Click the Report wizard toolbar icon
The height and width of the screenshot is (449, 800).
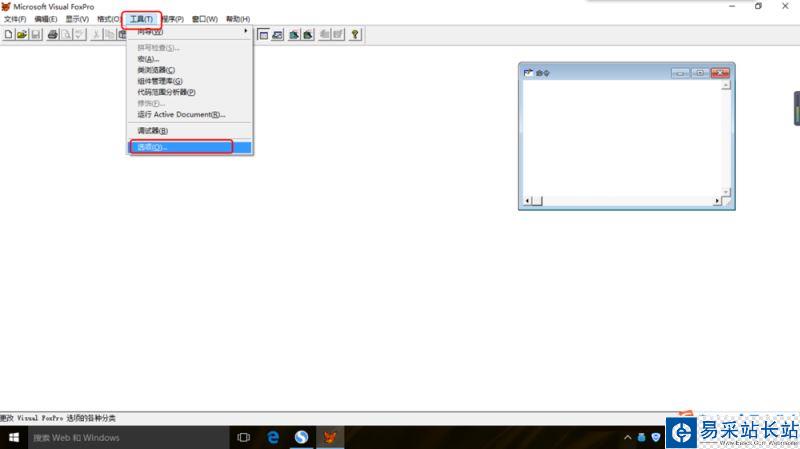pos(308,35)
